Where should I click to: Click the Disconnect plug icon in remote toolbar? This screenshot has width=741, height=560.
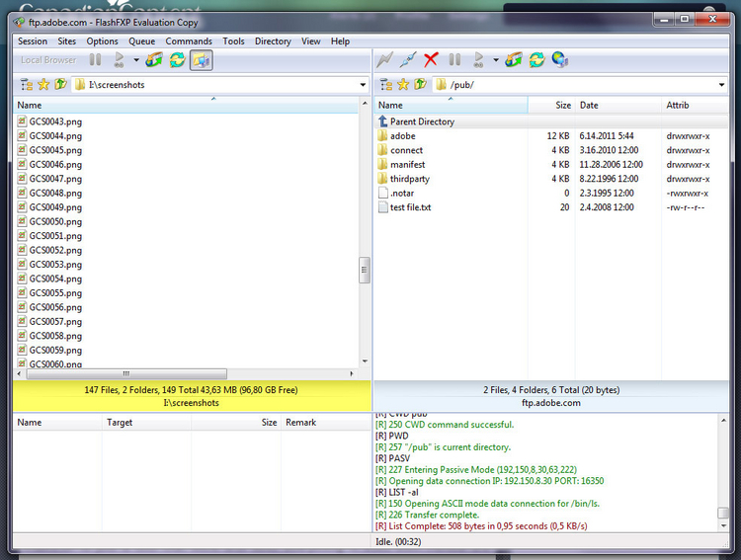click(407, 60)
